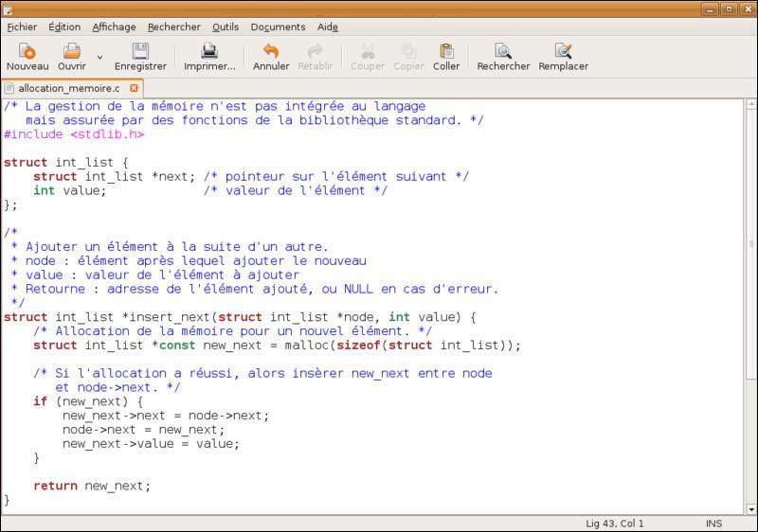Open the Outils menu
This screenshot has height=532, width=758.
[226, 27]
